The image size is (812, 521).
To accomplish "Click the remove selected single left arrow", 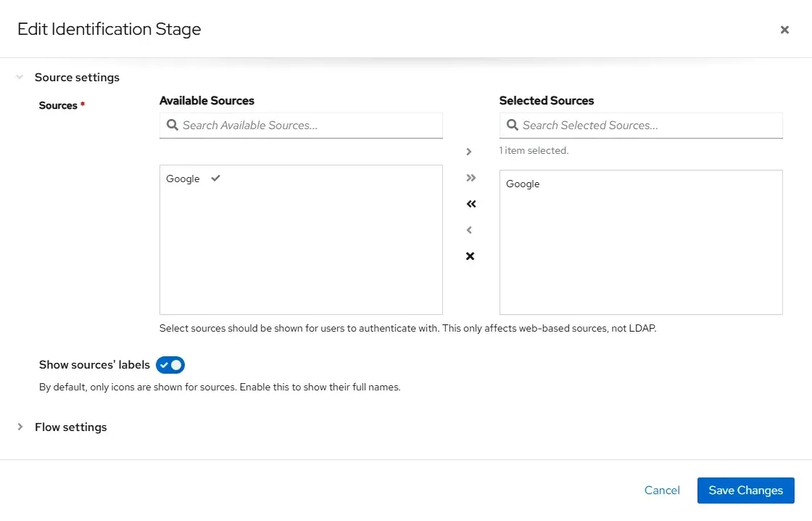I will click(469, 229).
